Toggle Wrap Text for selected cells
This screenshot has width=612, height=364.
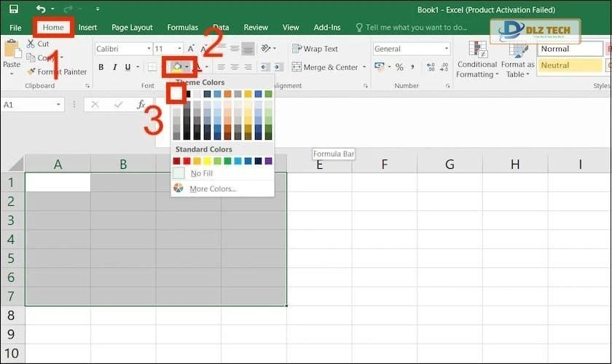click(x=315, y=49)
